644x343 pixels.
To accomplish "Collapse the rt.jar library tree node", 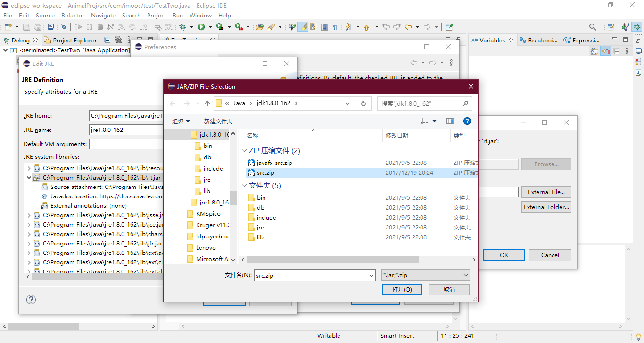I will pyautogui.click(x=29, y=178).
